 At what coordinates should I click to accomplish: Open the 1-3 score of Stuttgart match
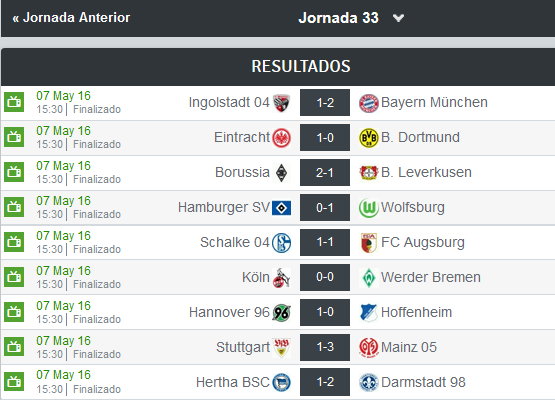click(x=325, y=347)
